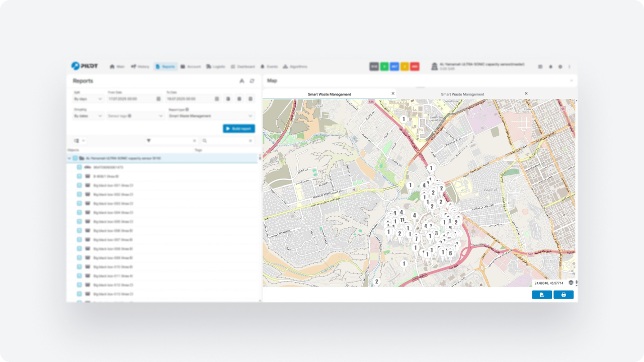The image size is (644, 362).
Task: Click the red status counter badge
Action: click(x=415, y=66)
